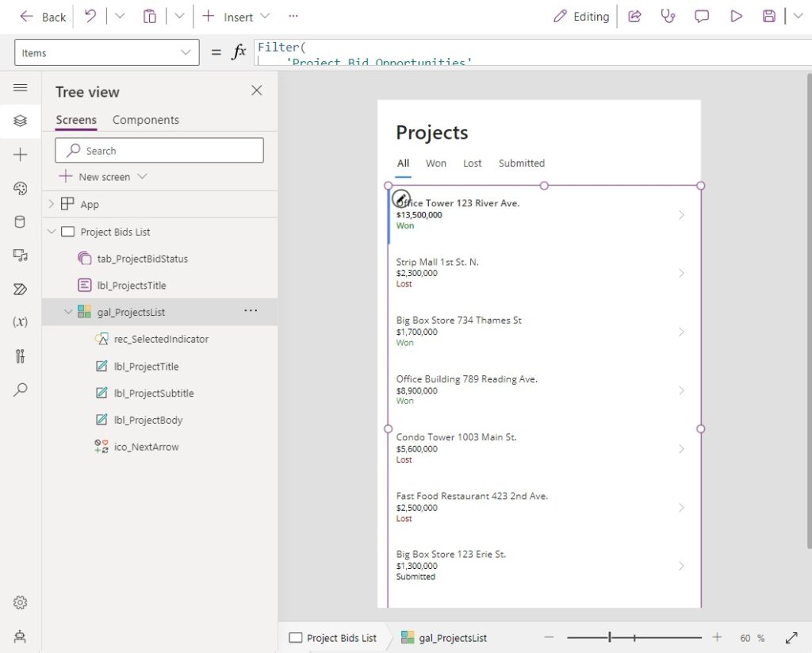The height and width of the screenshot is (653, 812).
Task: Save the app with the Save icon
Action: click(x=769, y=17)
